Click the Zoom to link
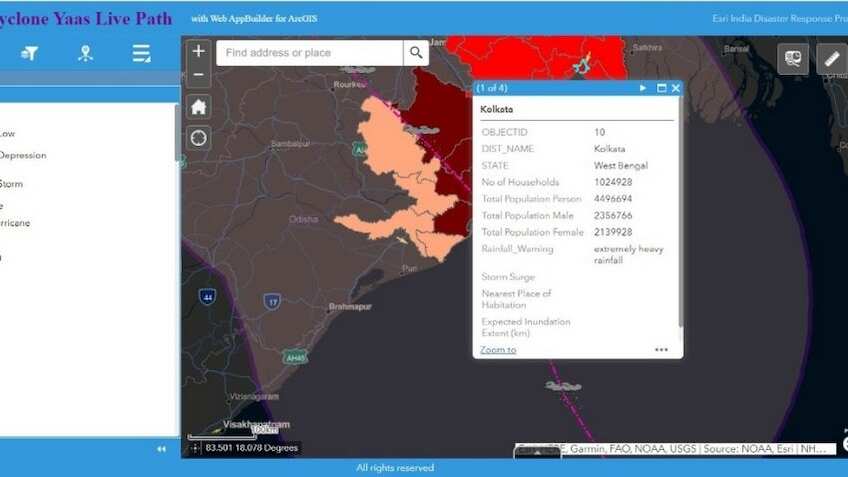This screenshot has width=848, height=477. [498, 350]
